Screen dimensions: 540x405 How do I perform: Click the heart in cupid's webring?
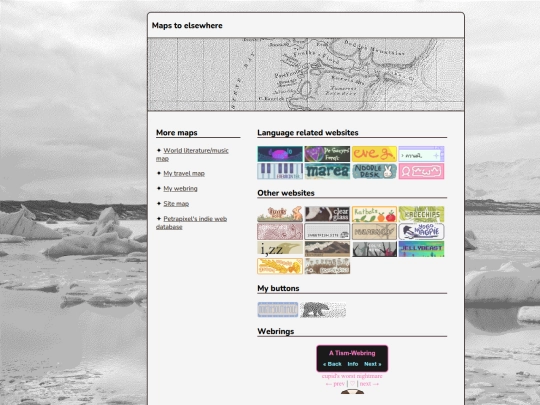coord(352,384)
